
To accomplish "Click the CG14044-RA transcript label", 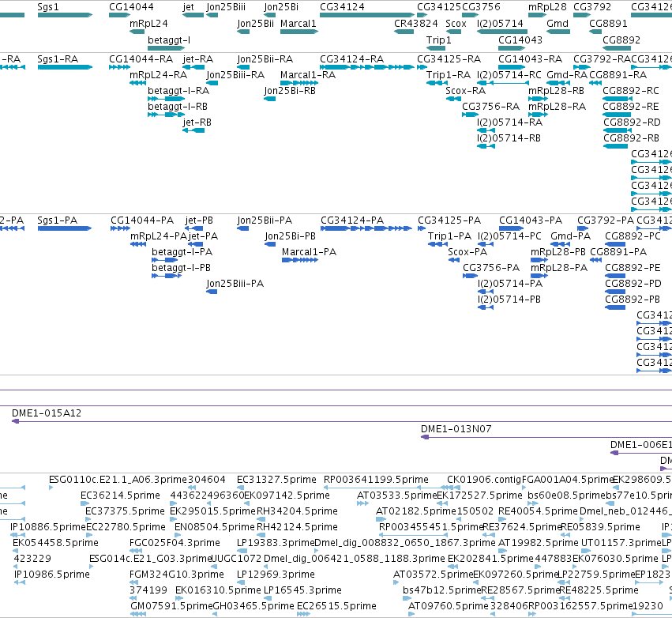I will point(141,58).
